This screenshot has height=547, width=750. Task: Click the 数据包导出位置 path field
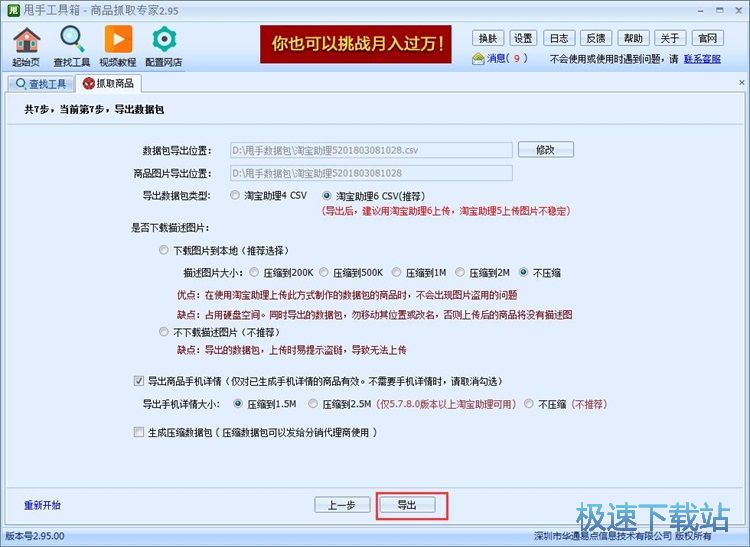coord(371,150)
